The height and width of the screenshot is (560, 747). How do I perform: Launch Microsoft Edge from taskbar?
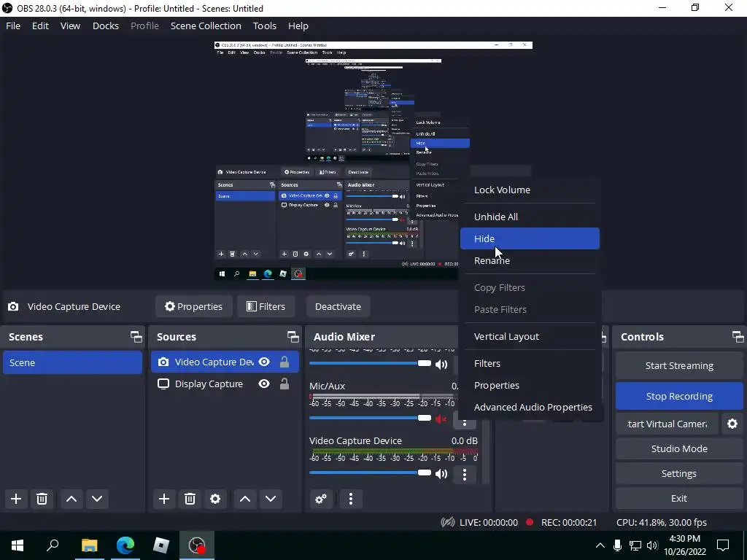click(x=125, y=545)
